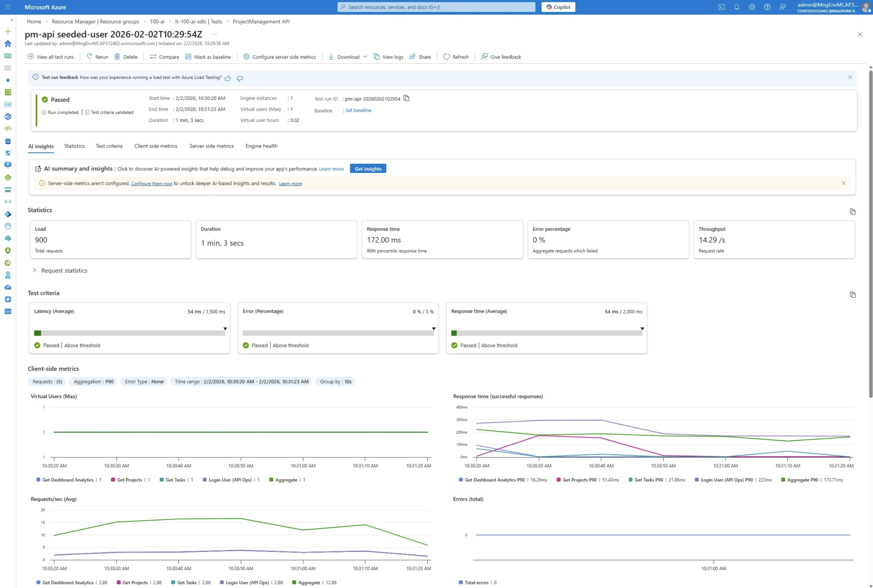Open Home breadcrumb link
Image resolution: width=873 pixels, height=588 pixels.
(34, 21)
